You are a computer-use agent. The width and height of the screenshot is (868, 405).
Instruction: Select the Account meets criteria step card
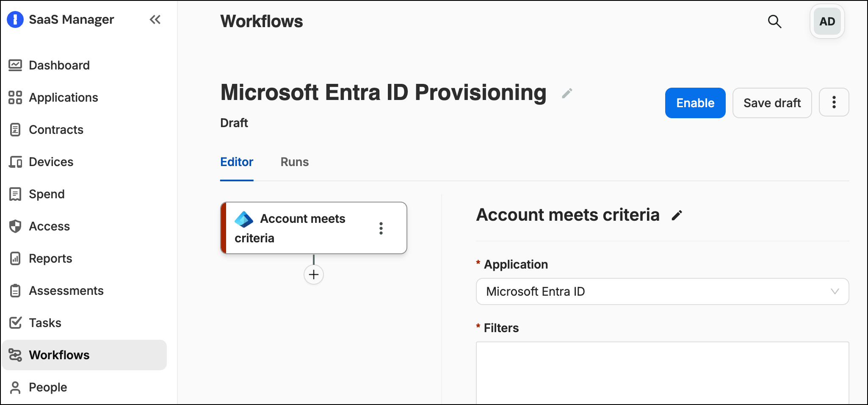(314, 228)
